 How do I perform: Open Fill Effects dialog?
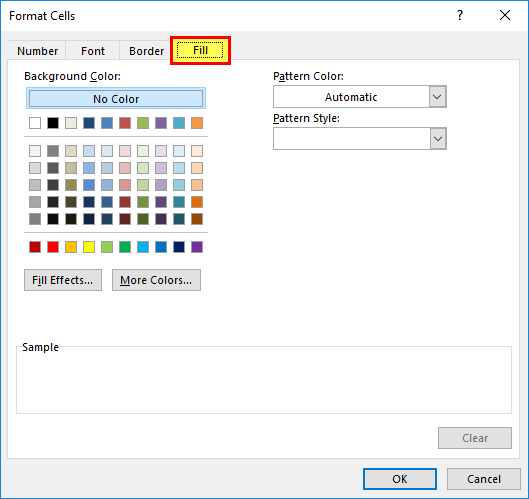pos(63,280)
